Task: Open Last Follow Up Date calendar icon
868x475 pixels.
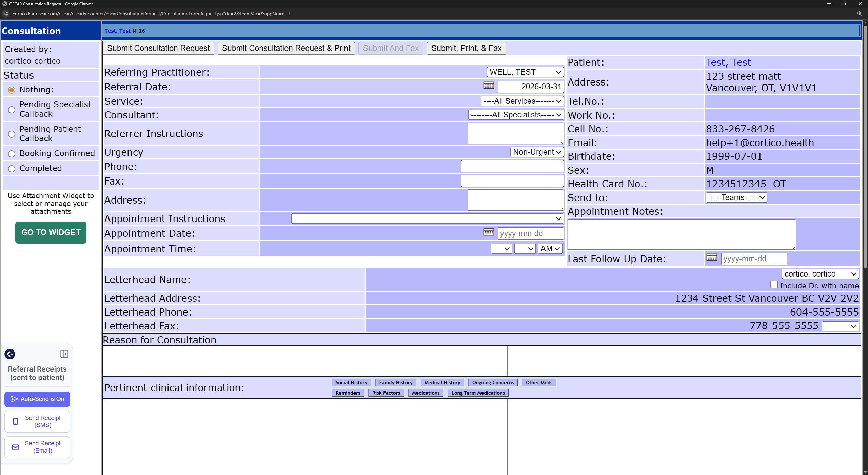Action: tap(711, 258)
